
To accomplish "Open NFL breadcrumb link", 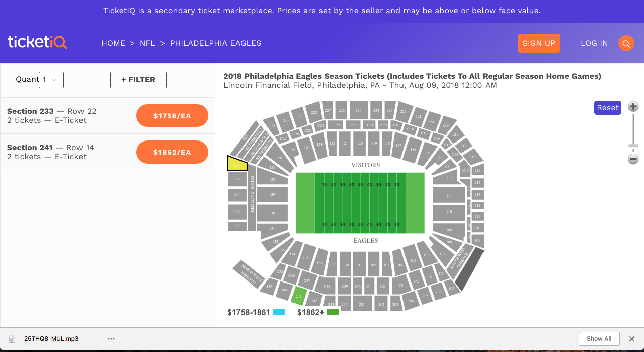I will point(147,43).
